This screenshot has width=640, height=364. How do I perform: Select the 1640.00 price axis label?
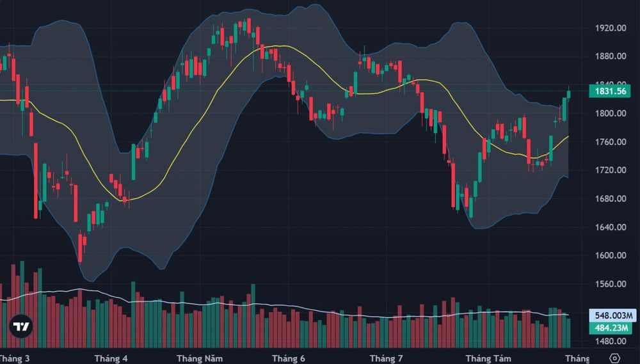(x=611, y=227)
